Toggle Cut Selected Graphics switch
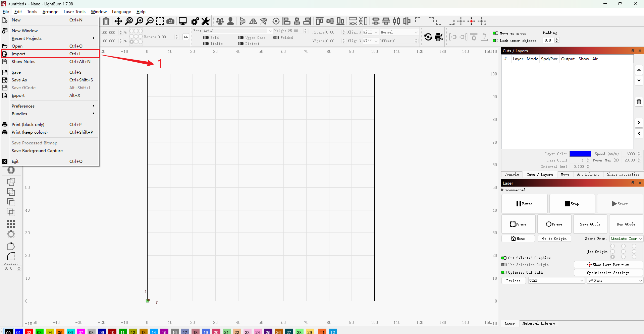This screenshot has height=334, width=644. (504, 258)
